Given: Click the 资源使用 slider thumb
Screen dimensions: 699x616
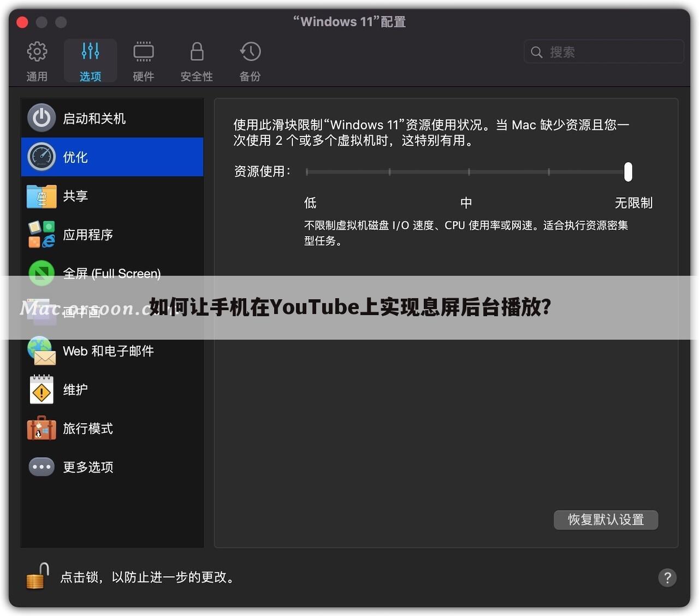Looking at the screenshot, I should pyautogui.click(x=628, y=171).
